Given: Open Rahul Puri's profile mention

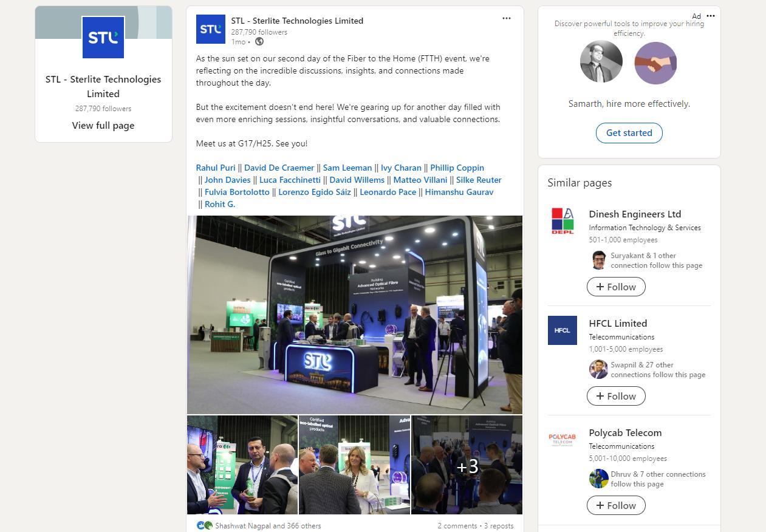Looking at the screenshot, I should (x=216, y=168).
